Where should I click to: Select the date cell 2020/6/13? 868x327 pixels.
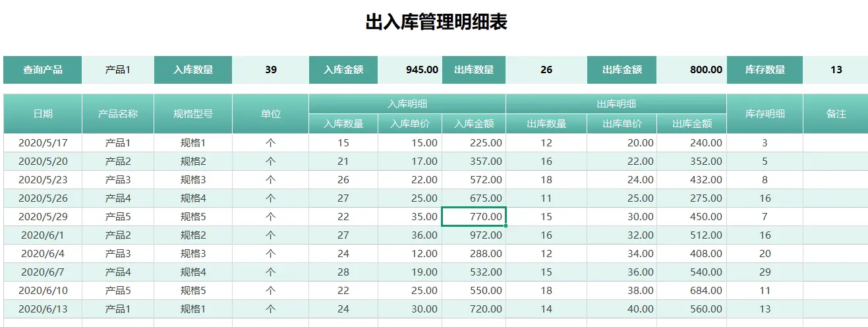point(43,309)
